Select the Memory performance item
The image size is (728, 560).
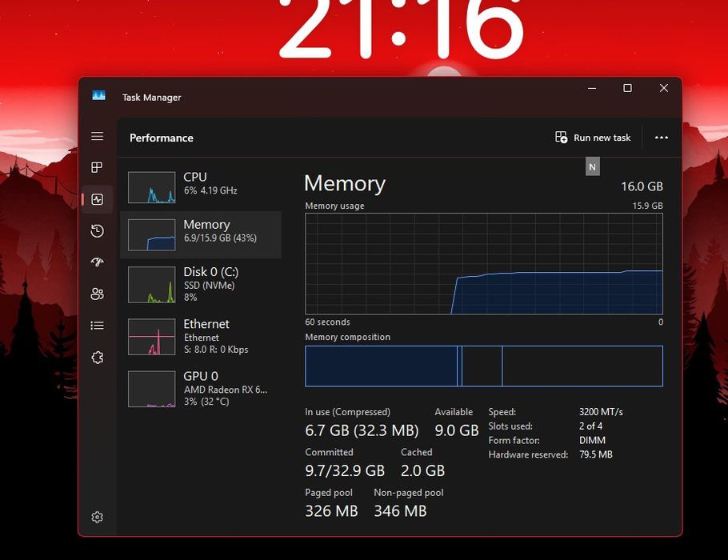[x=201, y=235]
